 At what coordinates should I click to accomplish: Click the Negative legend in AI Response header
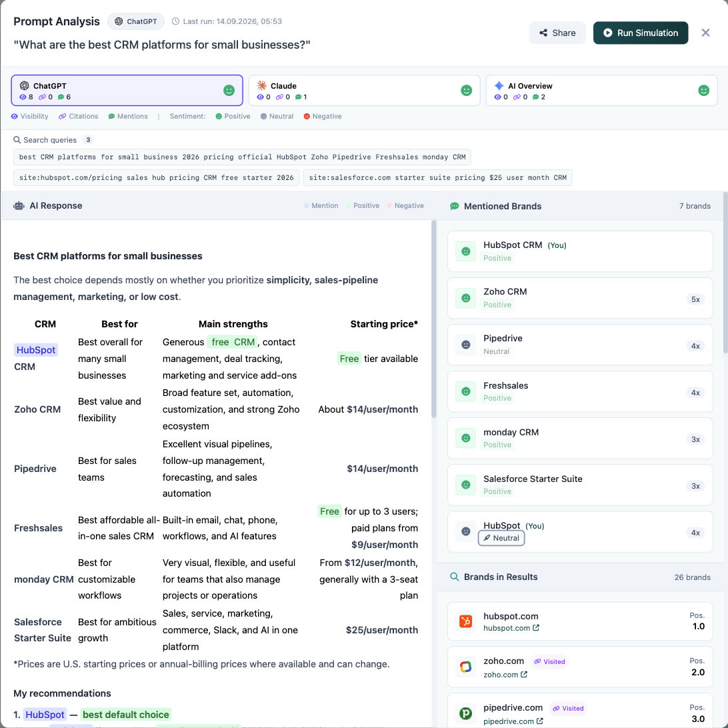pos(405,206)
